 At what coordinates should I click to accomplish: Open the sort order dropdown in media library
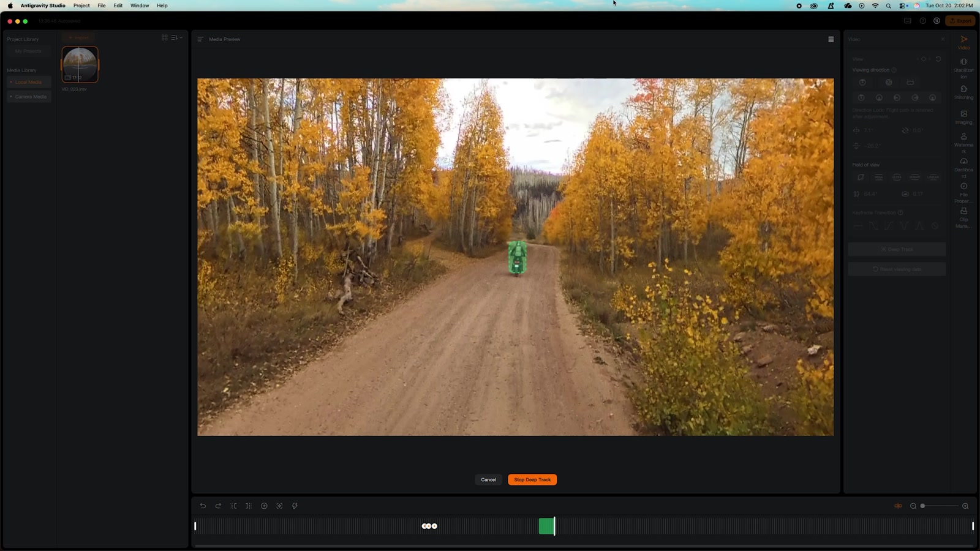click(x=177, y=37)
